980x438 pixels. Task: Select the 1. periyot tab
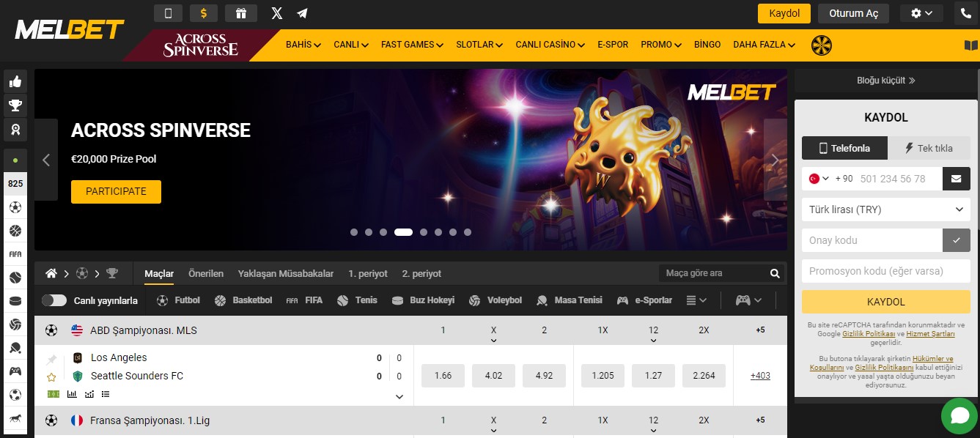point(368,273)
